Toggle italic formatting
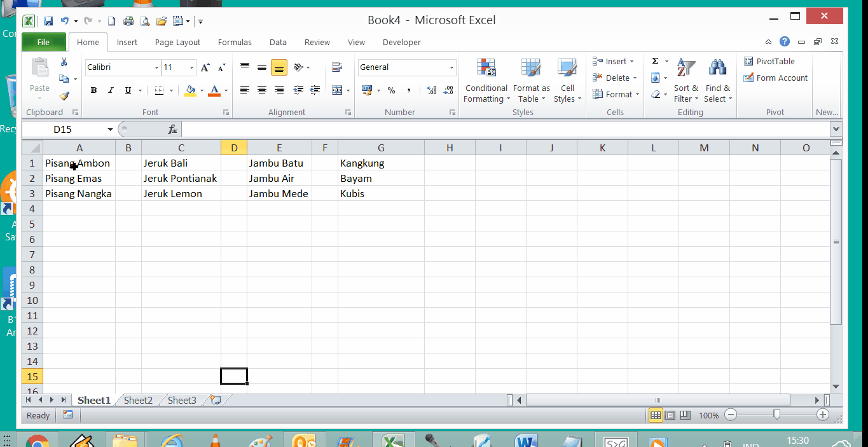 [110, 90]
